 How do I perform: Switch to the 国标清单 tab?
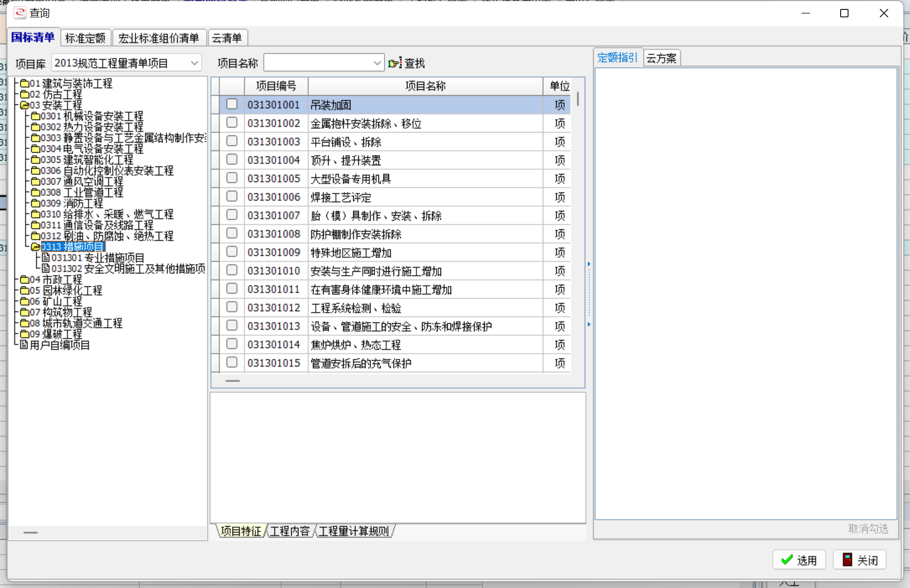click(33, 37)
